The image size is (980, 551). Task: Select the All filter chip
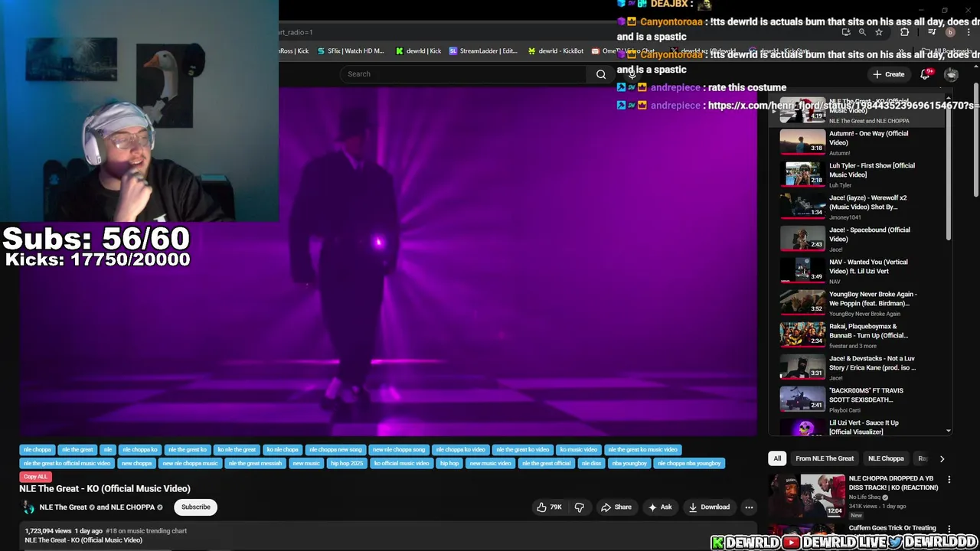(777, 458)
